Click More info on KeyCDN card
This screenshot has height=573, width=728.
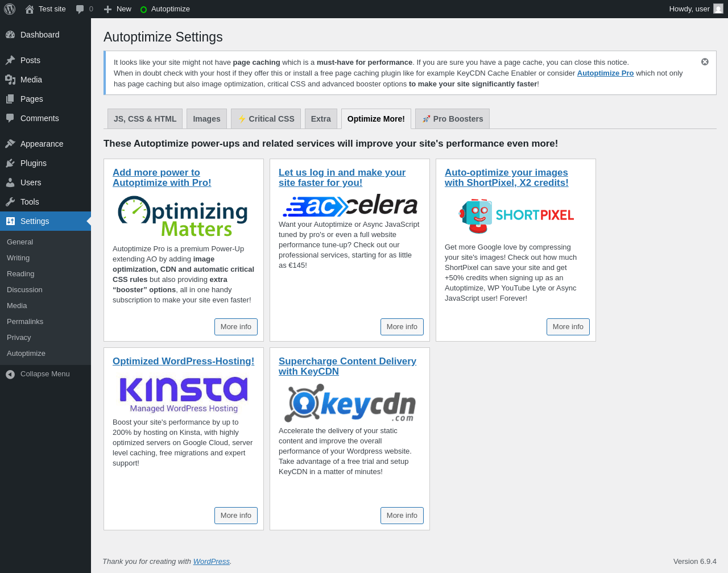coord(402,516)
